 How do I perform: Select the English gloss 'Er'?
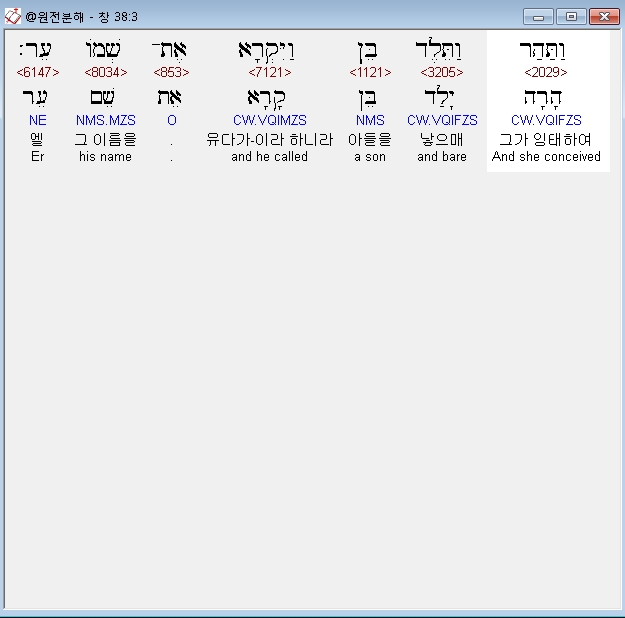37,156
